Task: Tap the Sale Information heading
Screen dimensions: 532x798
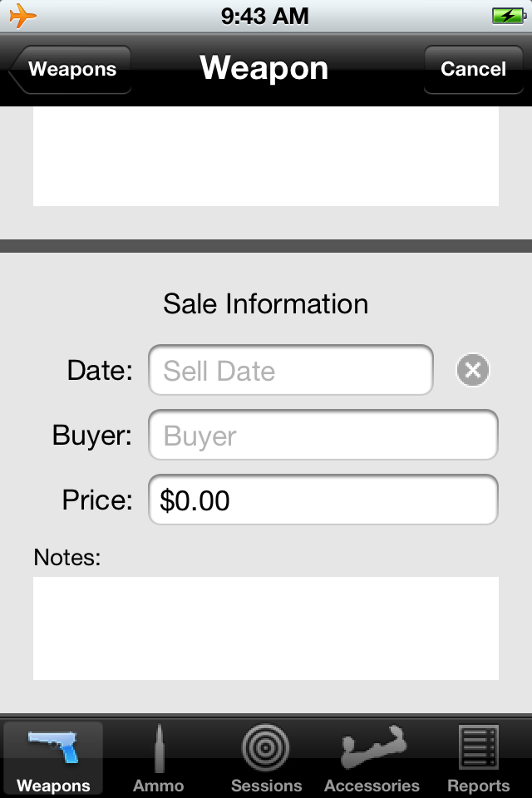Action: [266, 304]
